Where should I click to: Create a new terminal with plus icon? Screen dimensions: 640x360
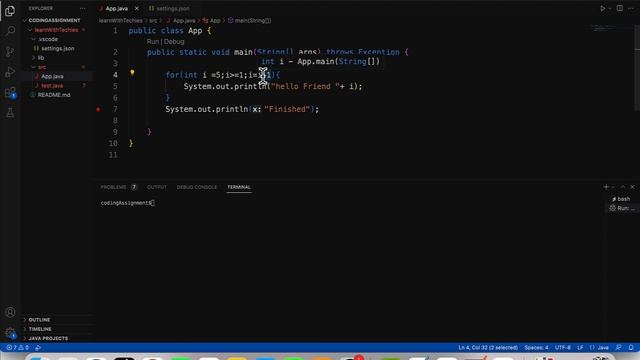(x=606, y=187)
